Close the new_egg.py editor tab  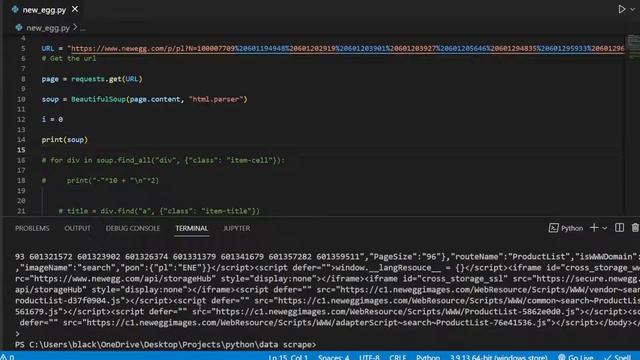[75, 9]
